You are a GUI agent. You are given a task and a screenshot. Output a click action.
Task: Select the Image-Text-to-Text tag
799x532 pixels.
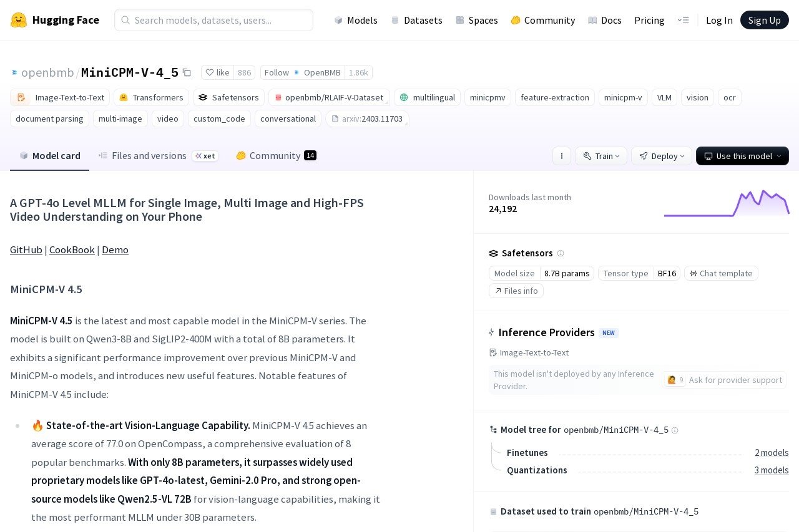point(60,97)
